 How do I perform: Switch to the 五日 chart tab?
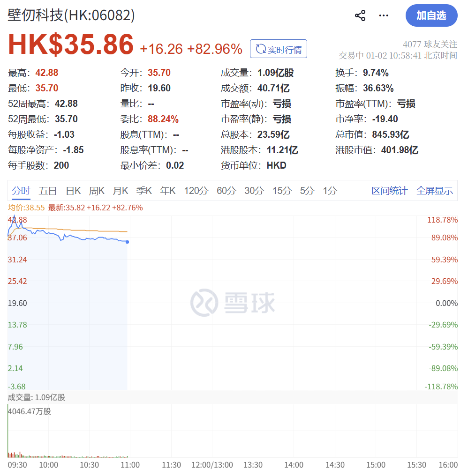pos(48,191)
